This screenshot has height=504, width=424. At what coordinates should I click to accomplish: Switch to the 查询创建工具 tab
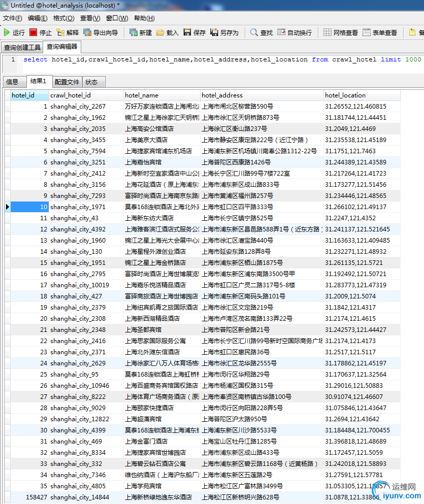[x=22, y=48]
